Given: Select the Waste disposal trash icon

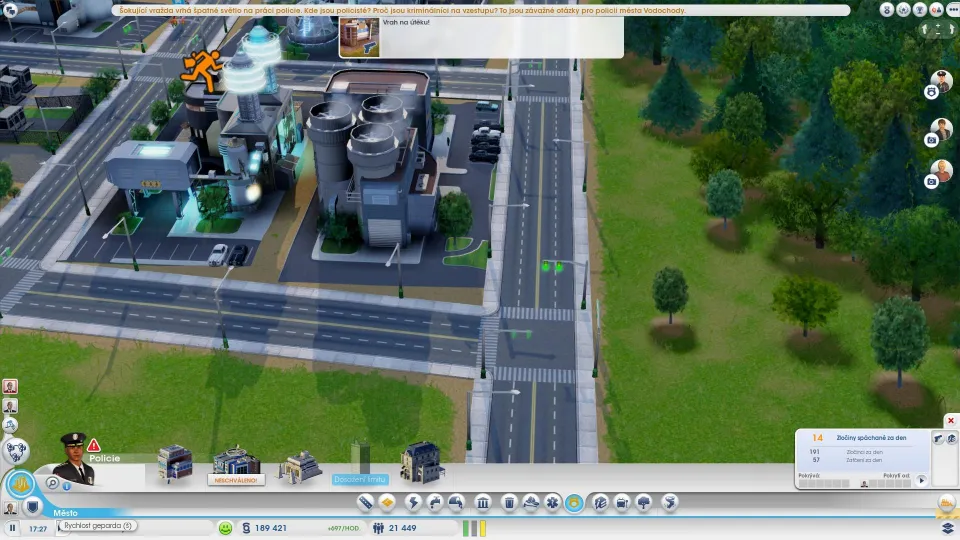Looking at the screenshot, I should pos(509,503).
